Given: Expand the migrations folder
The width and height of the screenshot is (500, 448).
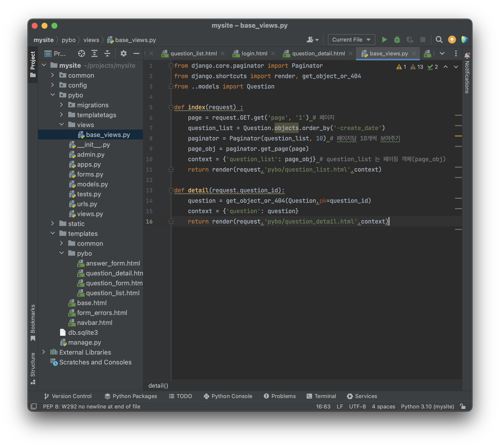Looking at the screenshot, I should pyautogui.click(x=61, y=105).
